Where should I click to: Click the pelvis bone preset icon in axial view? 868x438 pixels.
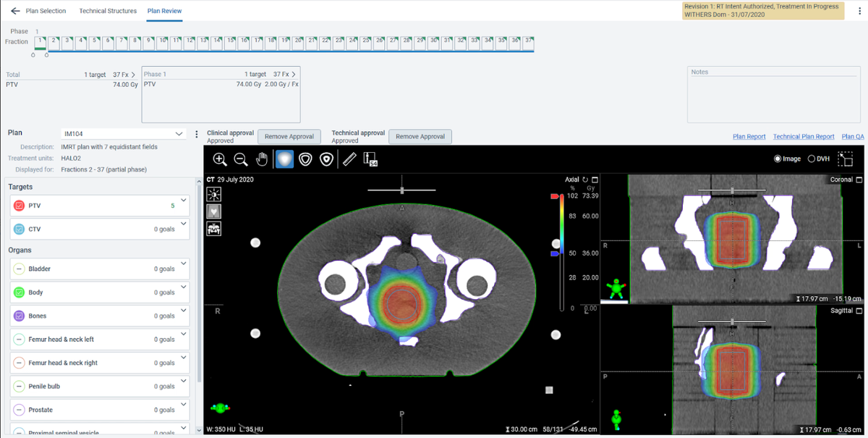pos(213,228)
